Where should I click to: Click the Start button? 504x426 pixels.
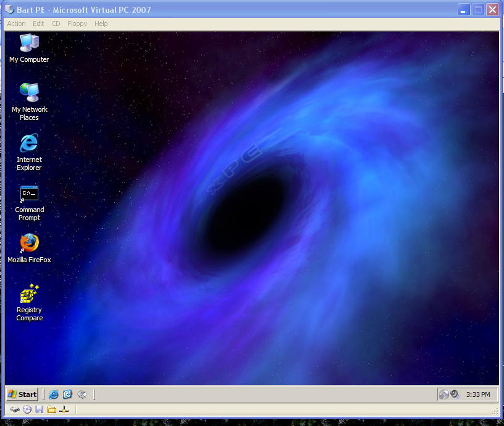[x=22, y=394]
